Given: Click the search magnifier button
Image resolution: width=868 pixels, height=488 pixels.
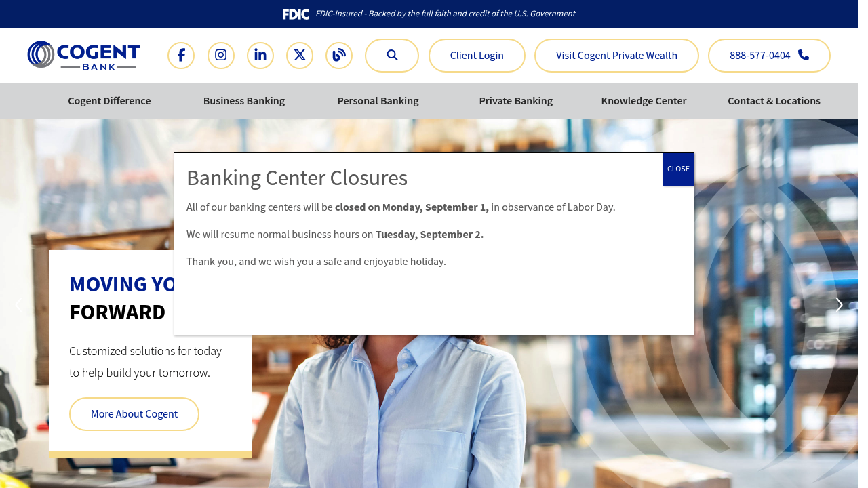Looking at the screenshot, I should click(x=392, y=56).
